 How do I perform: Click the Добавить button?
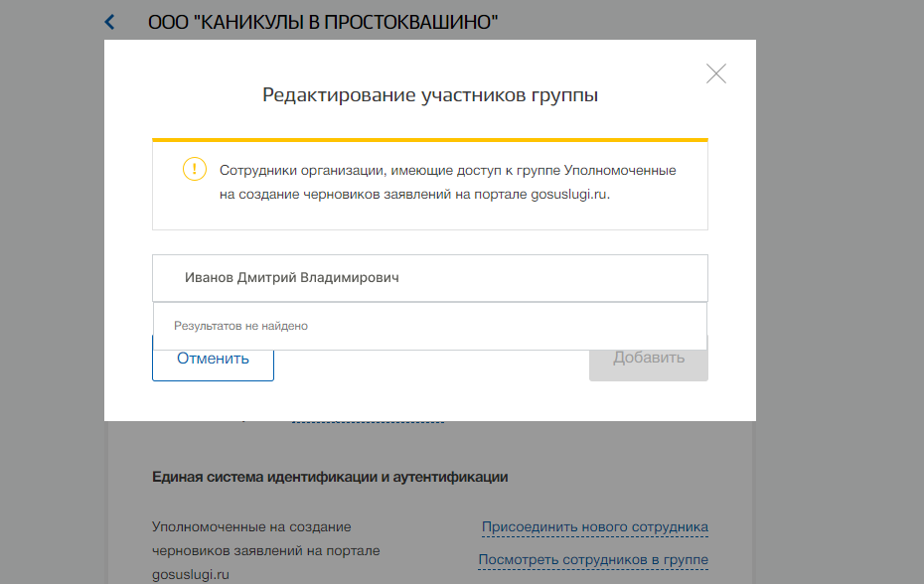[648, 358]
